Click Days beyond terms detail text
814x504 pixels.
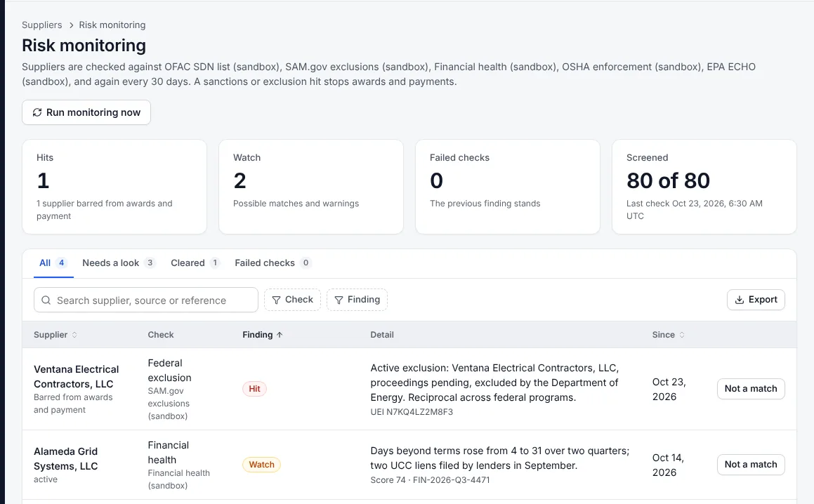tap(500, 458)
